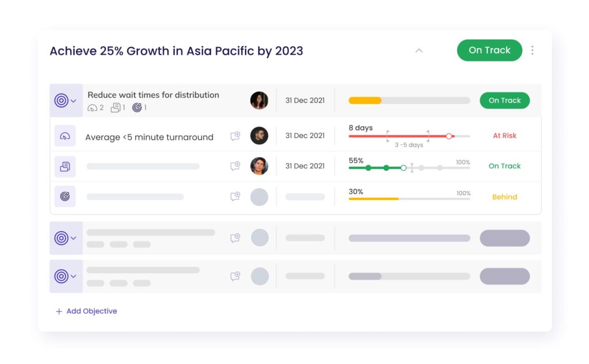Screen dimensions: 589x364
Task: Click the 3-5 days target range label
Action: pyautogui.click(x=409, y=145)
